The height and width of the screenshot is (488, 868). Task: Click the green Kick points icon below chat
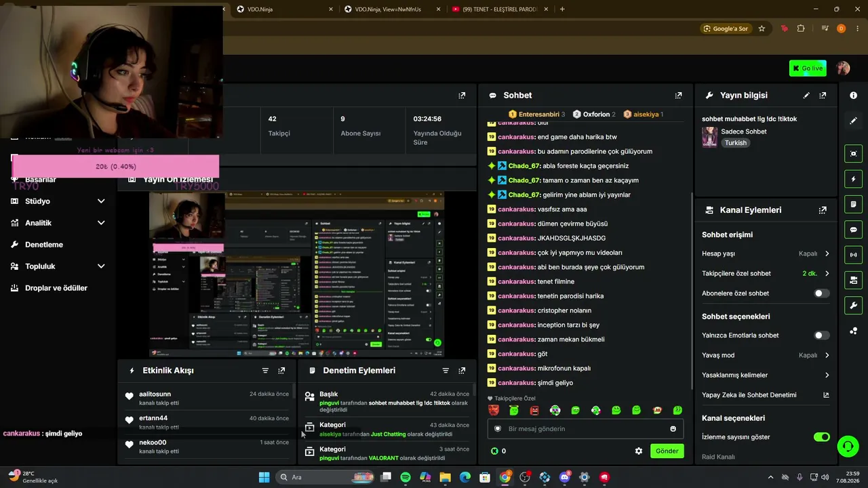(494, 451)
